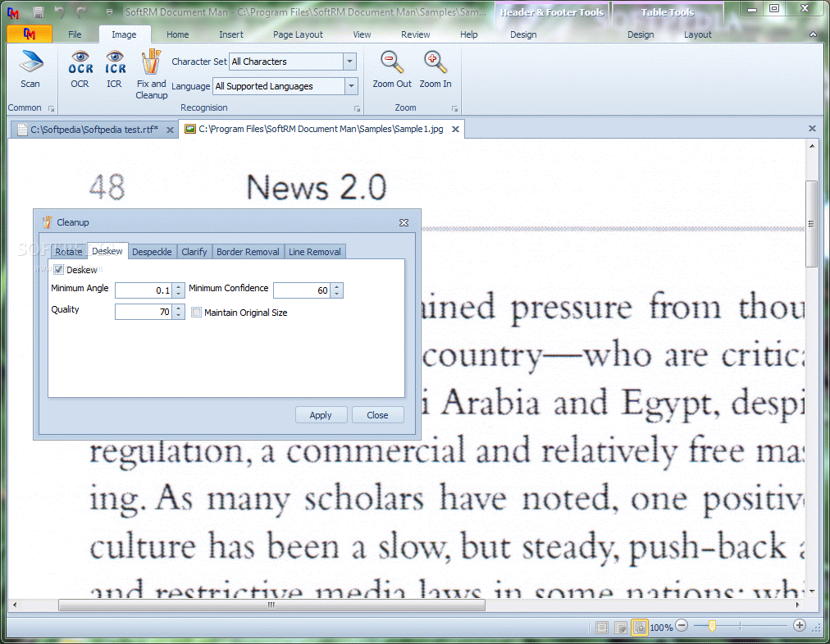Screen dimensions: 830x644
Task: Click the Minimum Angle value field
Action: (144, 290)
